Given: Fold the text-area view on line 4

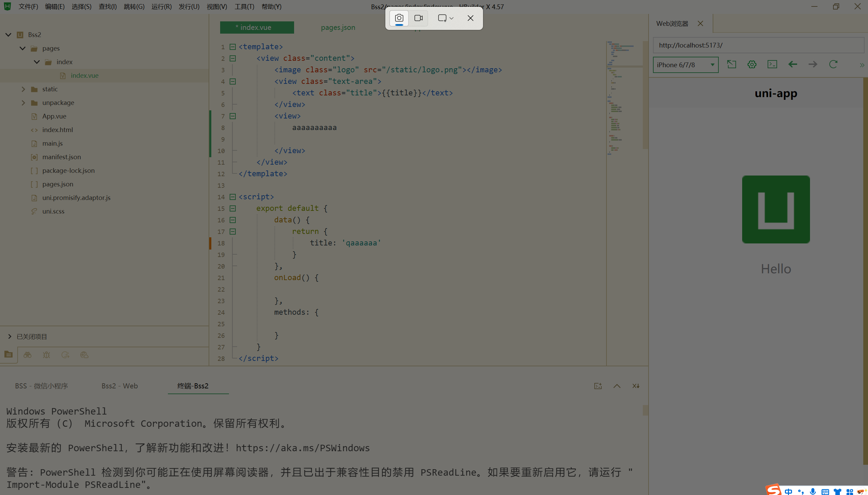Looking at the screenshot, I should click(233, 81).
